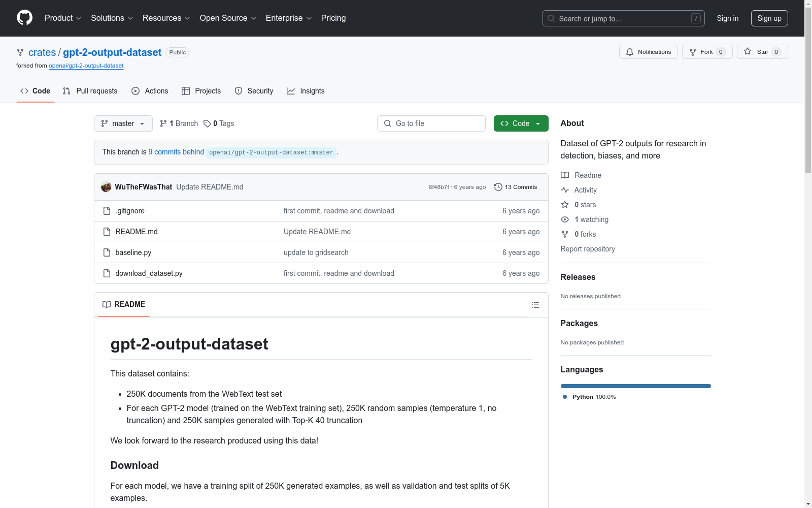Switch to the Projects tab

coord(201,91)
